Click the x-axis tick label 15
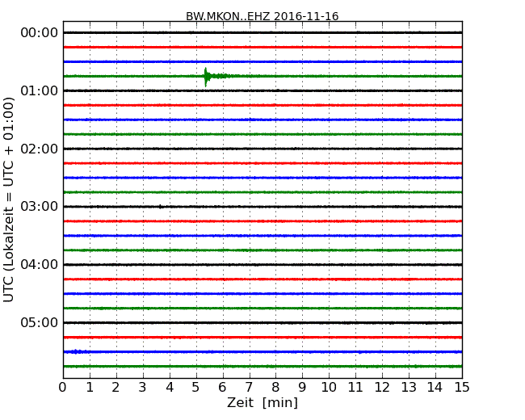525x420 pixels. [x=462, y=388]
